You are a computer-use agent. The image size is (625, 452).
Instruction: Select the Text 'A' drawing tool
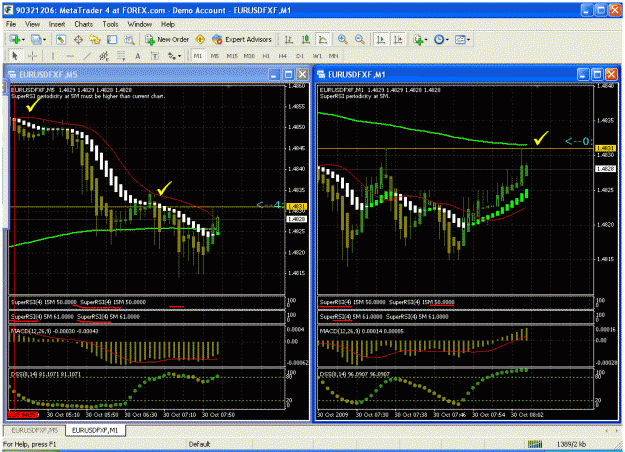point(138,56)
